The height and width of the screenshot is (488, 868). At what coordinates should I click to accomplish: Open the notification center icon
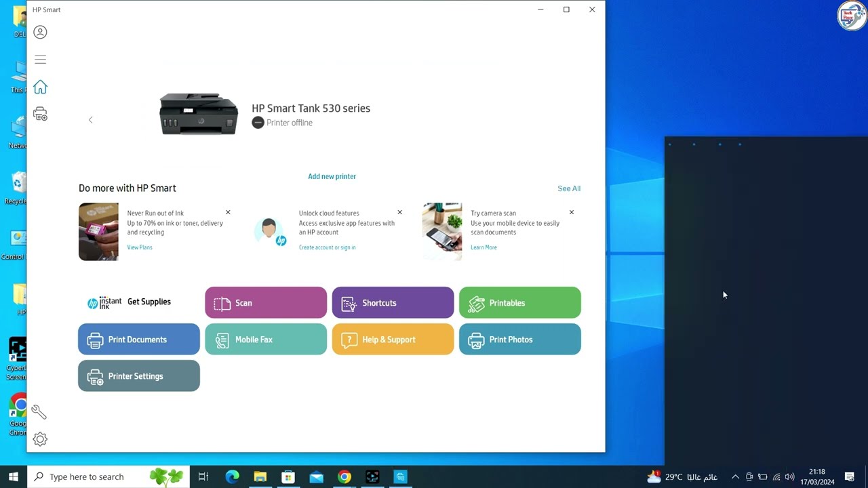(x=850, y=477)
